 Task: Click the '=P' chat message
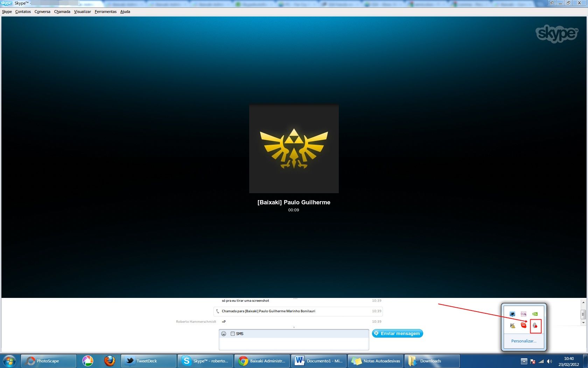click(224, 322)
